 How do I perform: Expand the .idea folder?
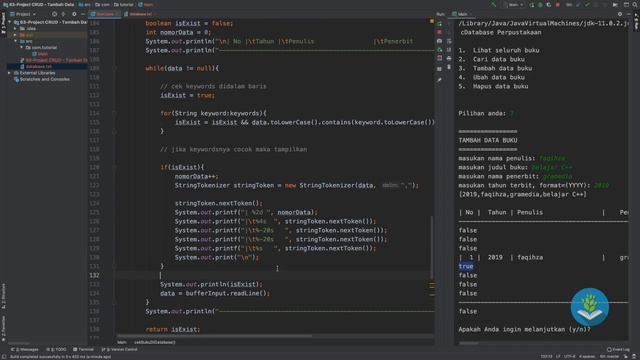tap(16, 29)
